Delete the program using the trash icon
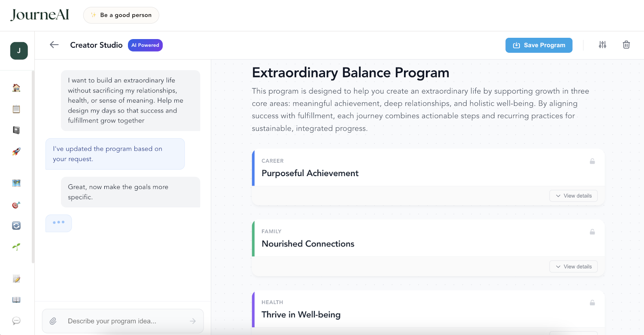Image resolution: width=644 pixels, height=335 pixels. (x=626, y=45)
